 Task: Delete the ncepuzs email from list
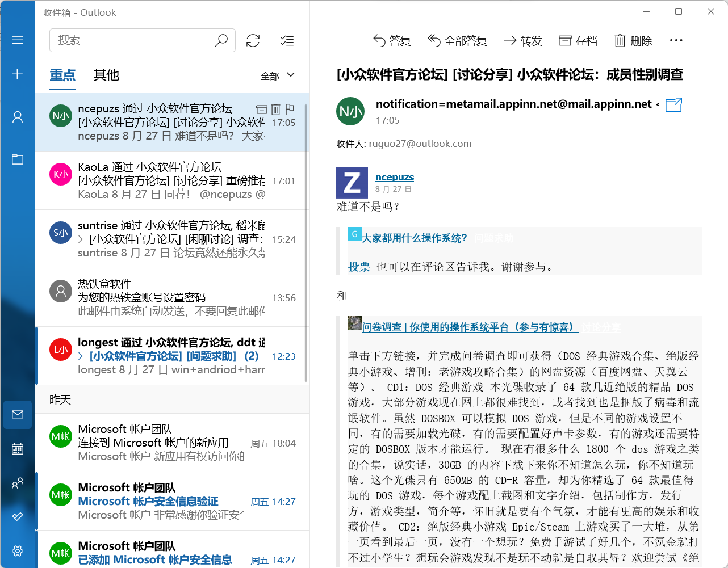click(x=275, y=109)
